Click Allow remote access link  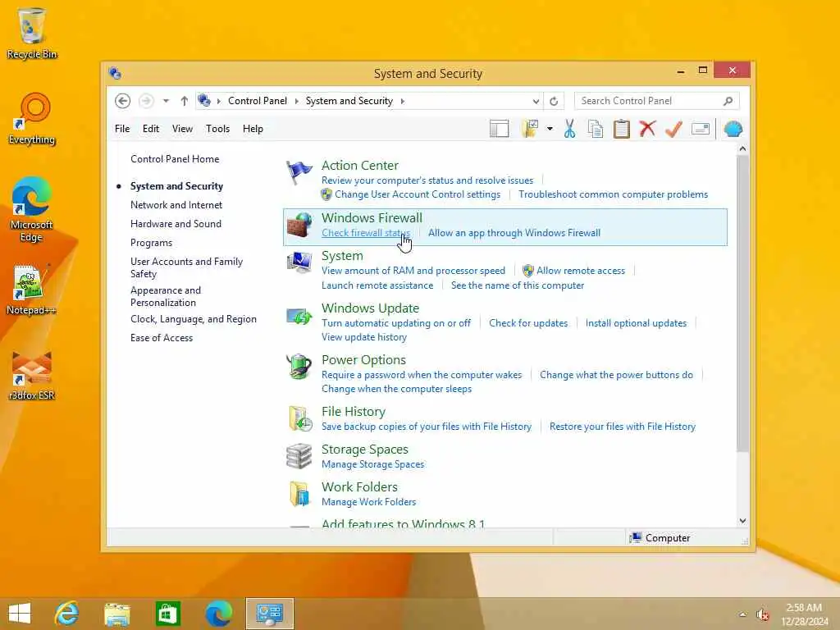[581, 271]
